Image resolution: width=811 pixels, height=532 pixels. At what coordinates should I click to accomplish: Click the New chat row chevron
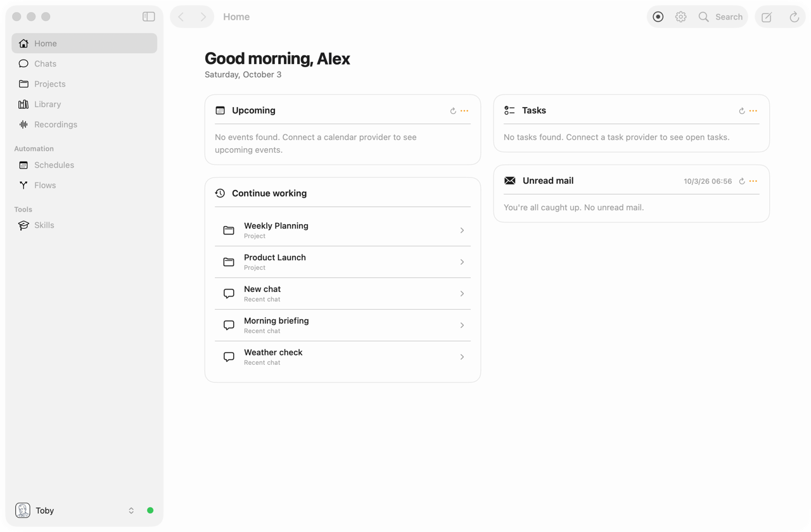(x=462, y=294)
